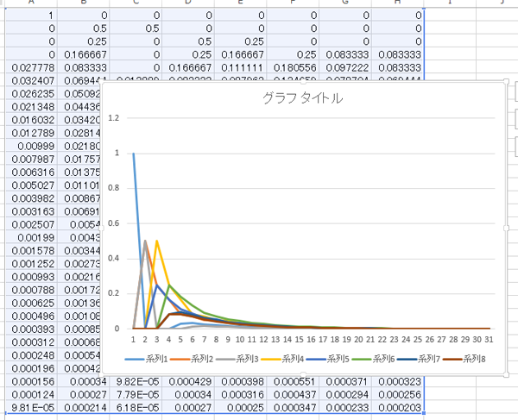
Task: Select the cell containing 0.021348
Action: click(31, 107)
